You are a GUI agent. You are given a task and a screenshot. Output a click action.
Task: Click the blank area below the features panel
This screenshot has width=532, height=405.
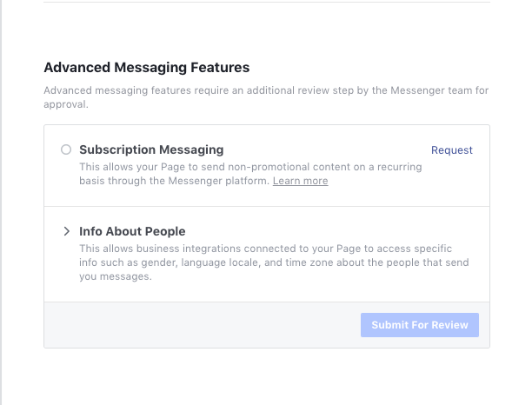267,376
